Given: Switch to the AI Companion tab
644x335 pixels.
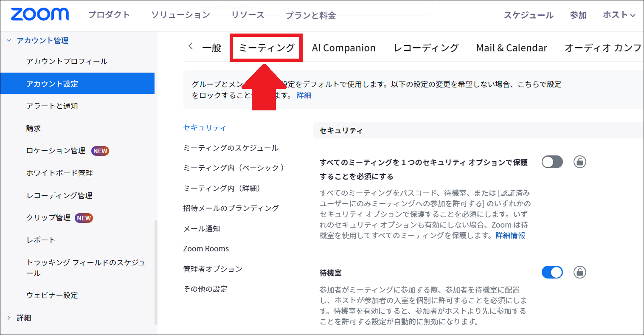Looking at the screenshot, I should pos(344,48).
